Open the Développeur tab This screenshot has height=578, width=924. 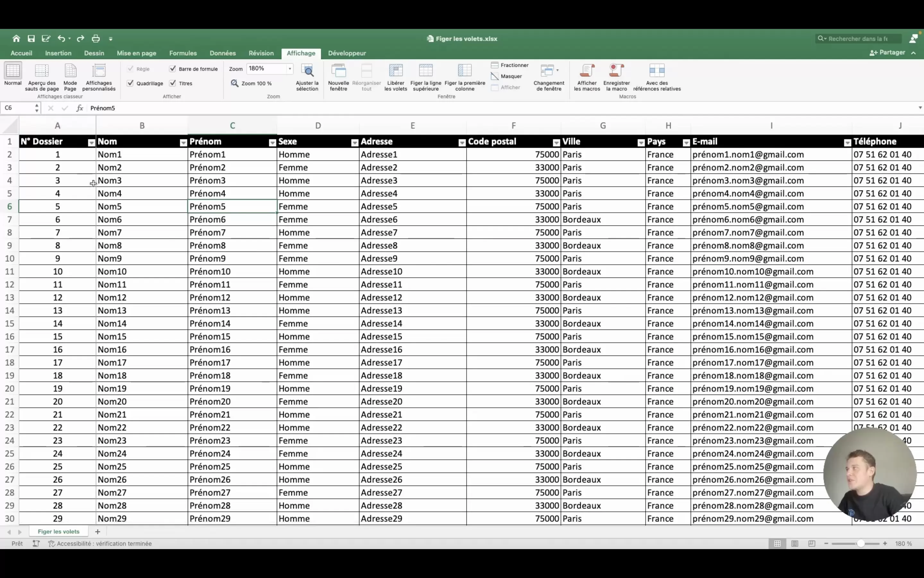[x=347, y=53]
